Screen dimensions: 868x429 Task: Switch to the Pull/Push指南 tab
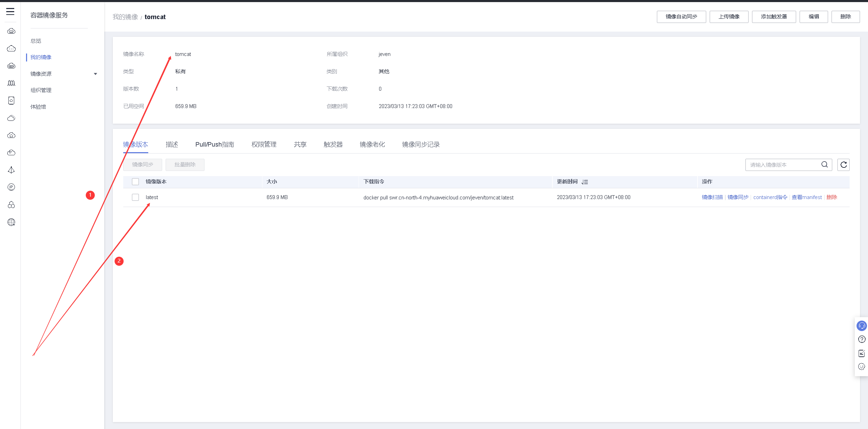click(215, 145)
